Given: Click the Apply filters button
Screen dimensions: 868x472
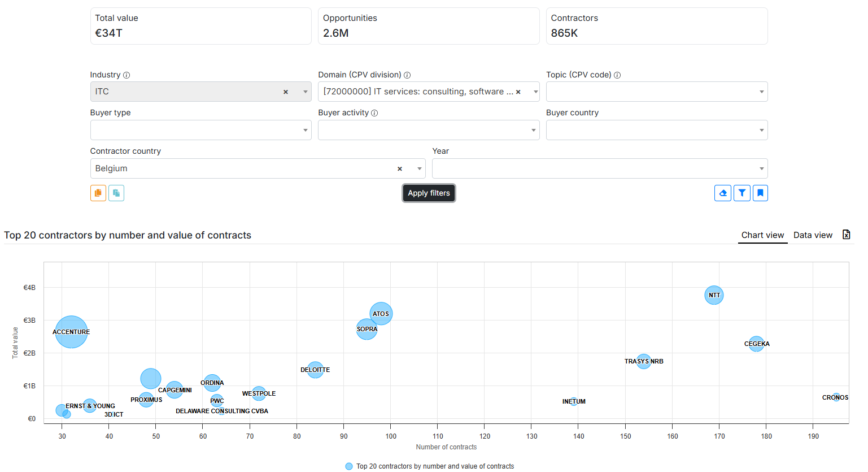Looking at the screenshot, I should (429, 193).
